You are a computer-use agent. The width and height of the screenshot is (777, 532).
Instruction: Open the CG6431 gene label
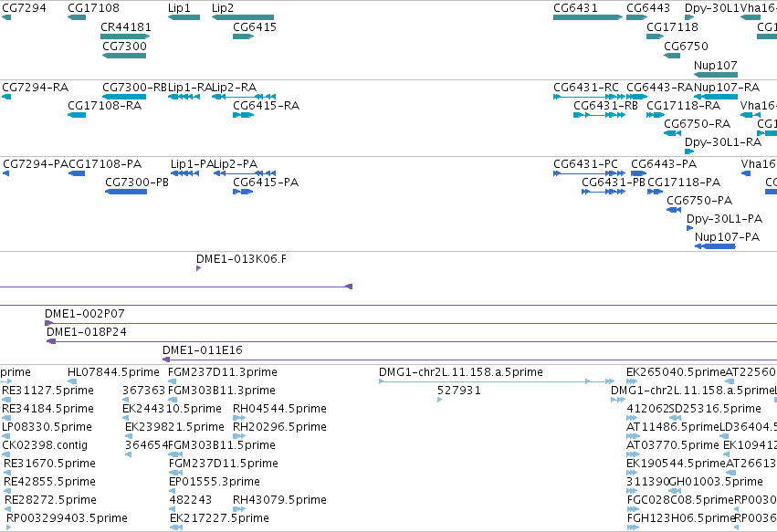575,8
